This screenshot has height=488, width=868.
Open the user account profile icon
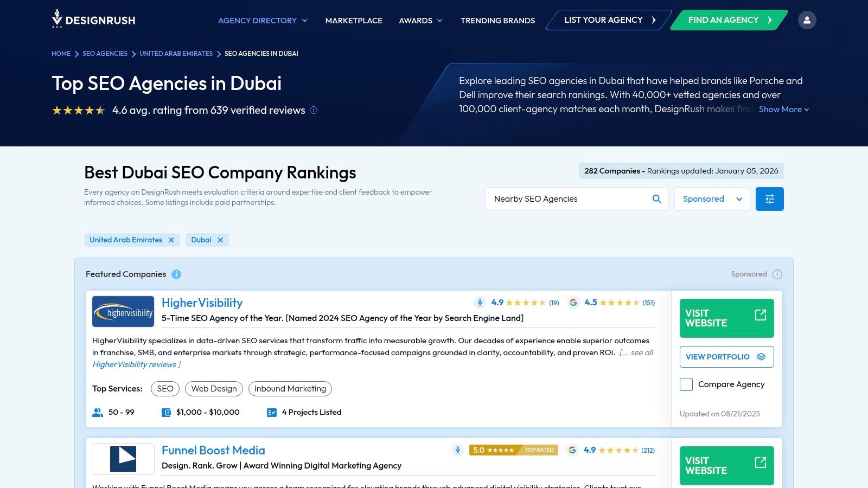coord(807,20)
